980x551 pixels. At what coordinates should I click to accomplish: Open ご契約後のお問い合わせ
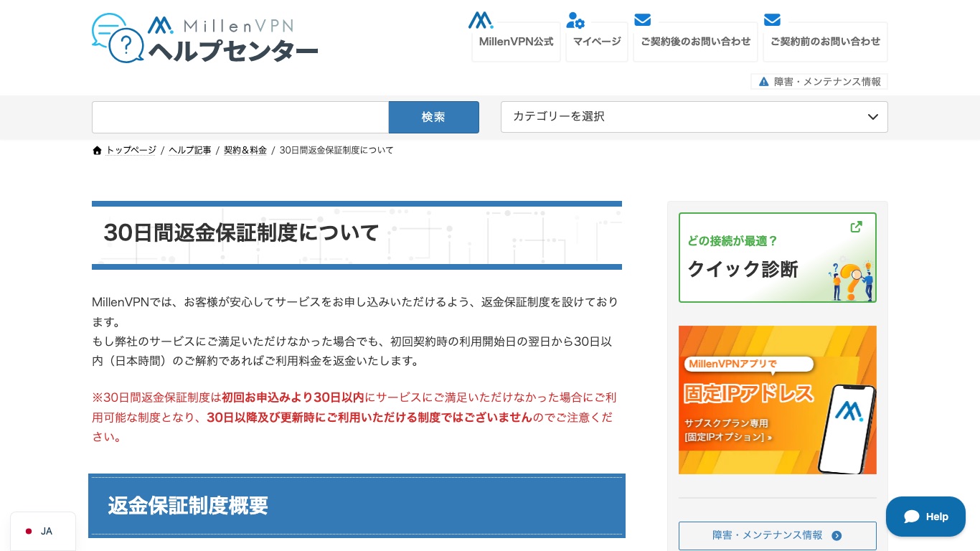[696, 42]
